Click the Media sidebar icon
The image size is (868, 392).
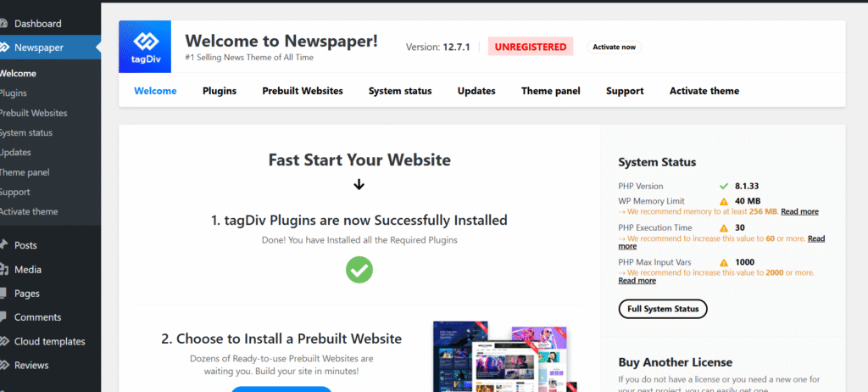click(x=3, y=270)
